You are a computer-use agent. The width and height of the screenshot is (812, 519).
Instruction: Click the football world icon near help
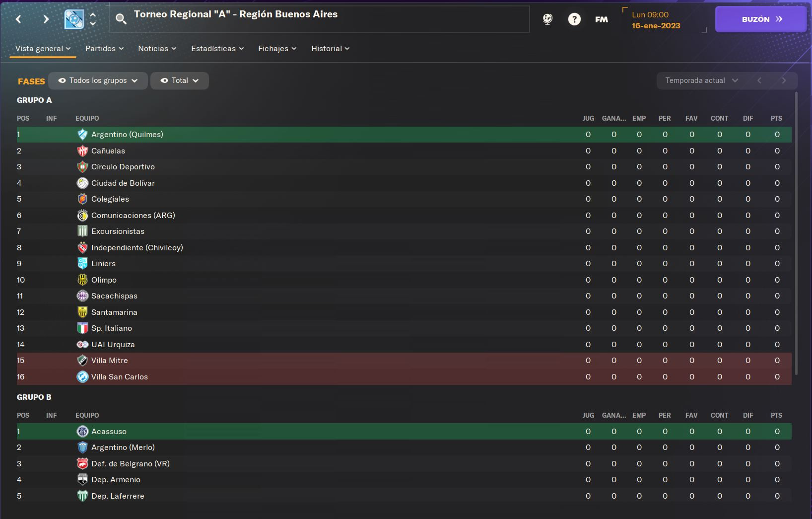[x=547, y=19]
